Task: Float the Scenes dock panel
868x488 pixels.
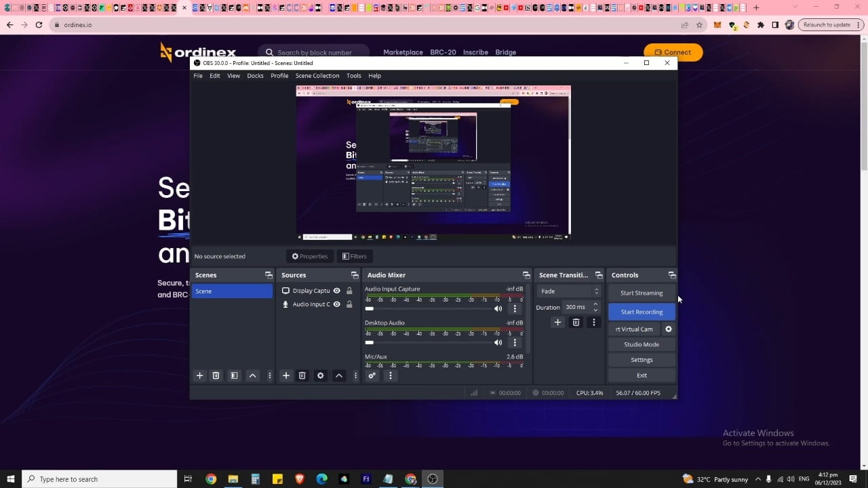Action: [x=269, y=275]
